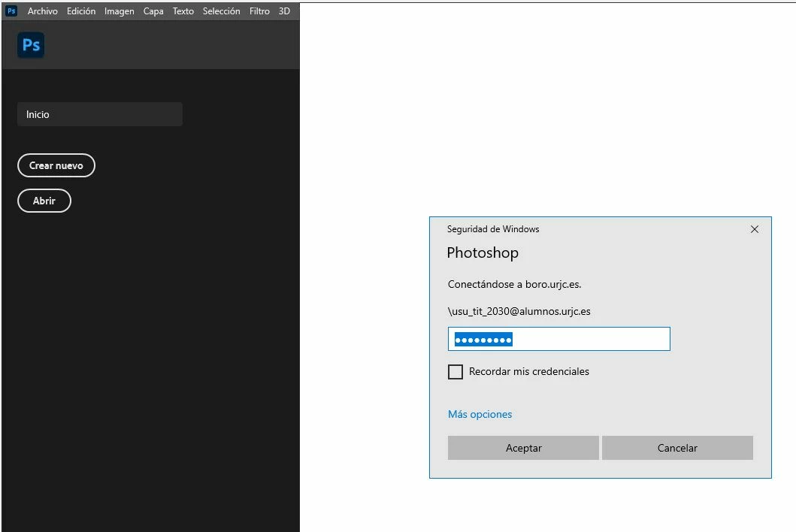Click the large Photoshop Ps logo
The height and width of the screenshot is (532, 796).
click(x=31, y=45)
